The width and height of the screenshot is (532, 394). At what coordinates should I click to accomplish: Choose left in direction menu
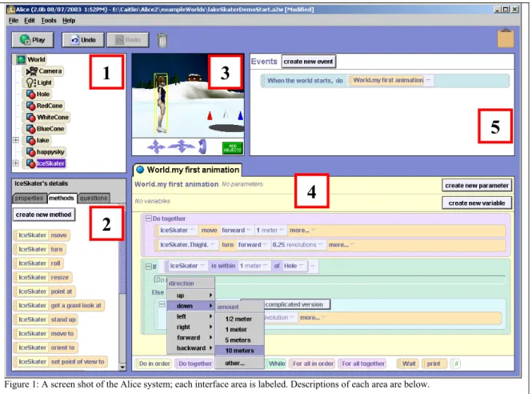click(x=191, y=316)
